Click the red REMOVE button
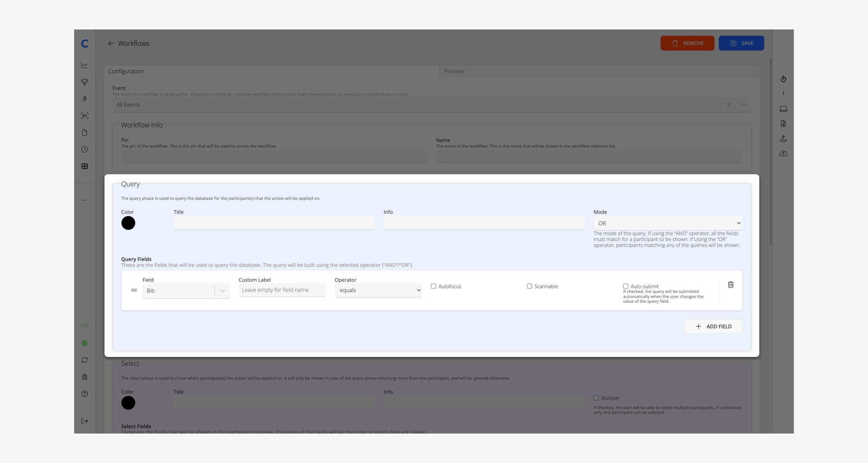This screenshot has width=868, height=463. click(x=687, y=43)
